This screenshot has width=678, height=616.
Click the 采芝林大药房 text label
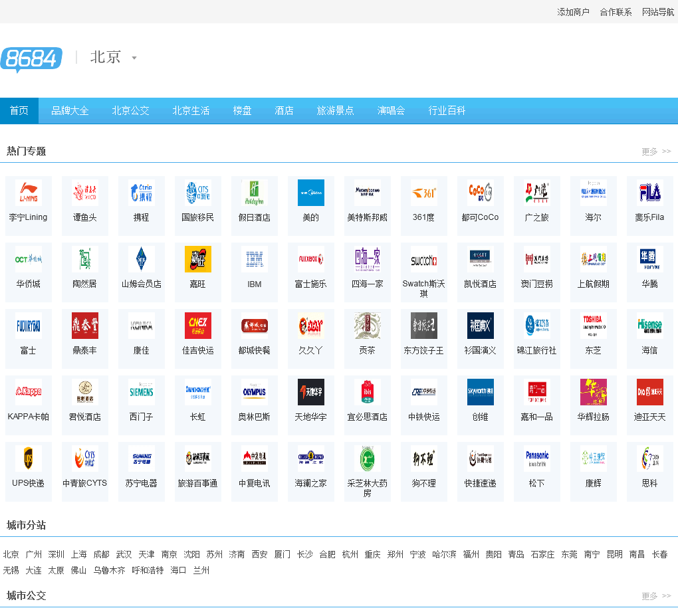[x=368, y=488]
